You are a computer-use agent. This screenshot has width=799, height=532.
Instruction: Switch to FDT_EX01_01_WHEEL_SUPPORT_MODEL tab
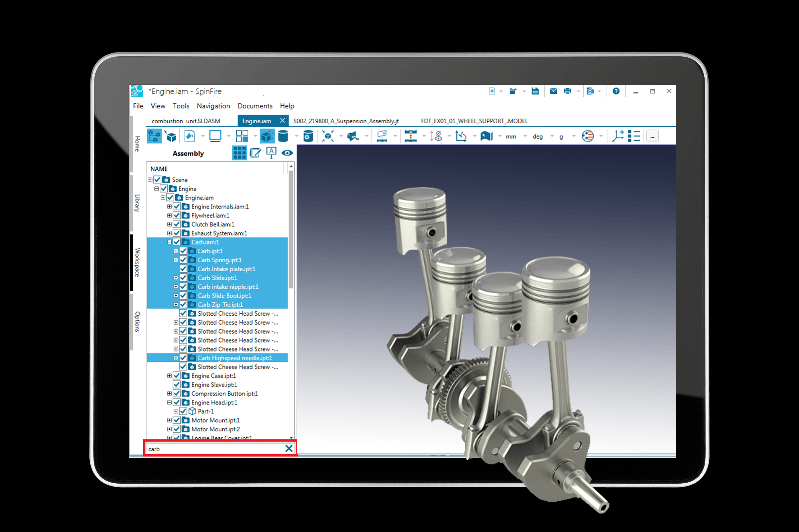tap(474, 121)
